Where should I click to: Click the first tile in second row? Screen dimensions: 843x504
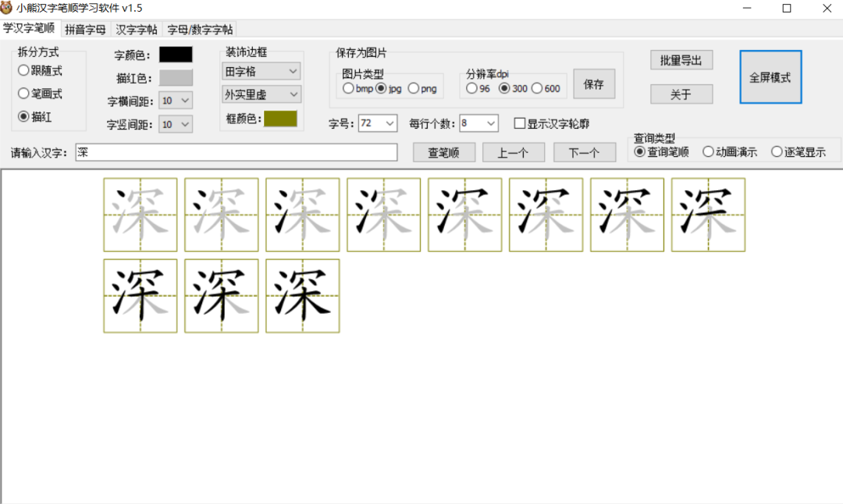[140, 296]
